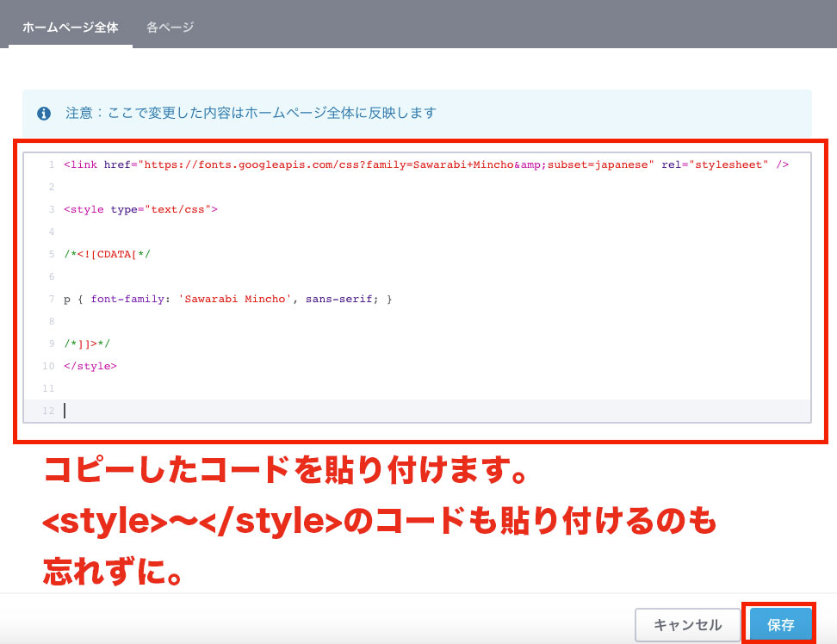Click the キャンセル button
Image resolution: width=837 pixels, height=644 pixels.
point(688,625)
